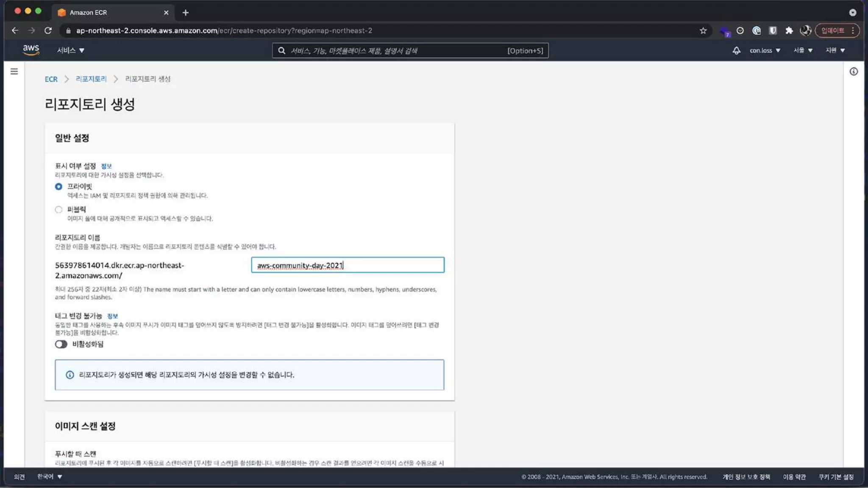The image size is (868, 488).
Task: Click the browser back arrow
Action: pos(15,30)
